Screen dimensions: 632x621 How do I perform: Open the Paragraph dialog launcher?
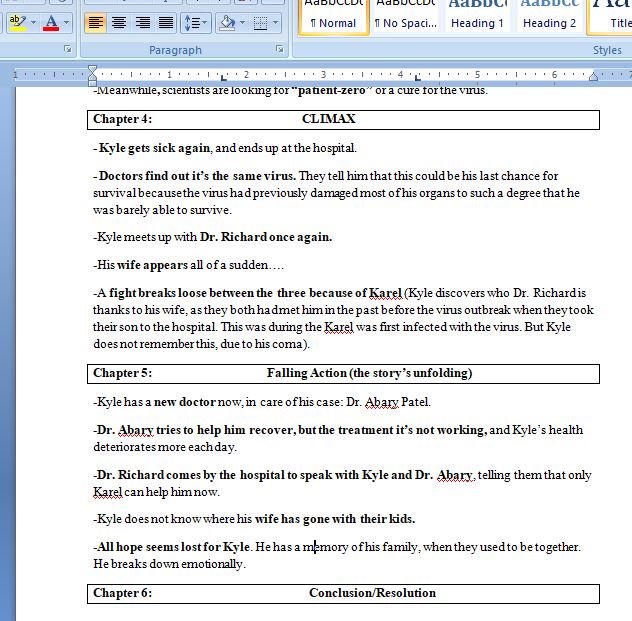[279, 49]
